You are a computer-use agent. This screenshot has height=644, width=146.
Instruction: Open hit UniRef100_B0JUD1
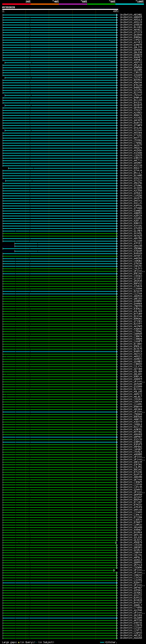[131, 27]
